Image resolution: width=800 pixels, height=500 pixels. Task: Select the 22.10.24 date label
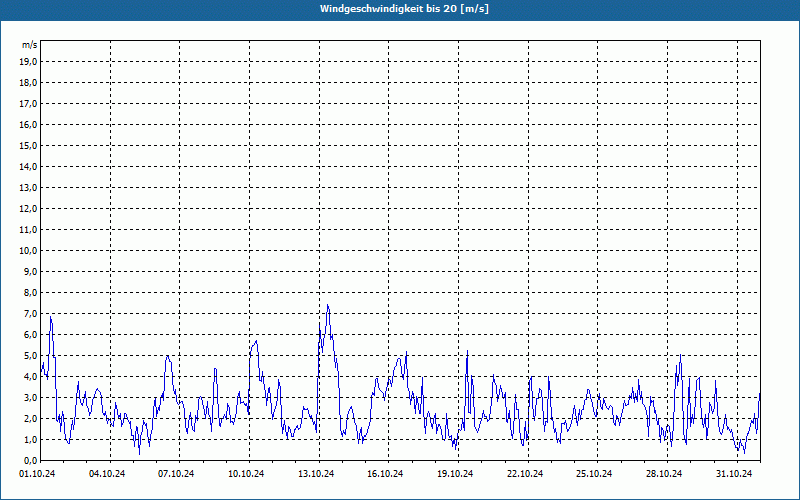pyautogui.click(x=525, y=473)
